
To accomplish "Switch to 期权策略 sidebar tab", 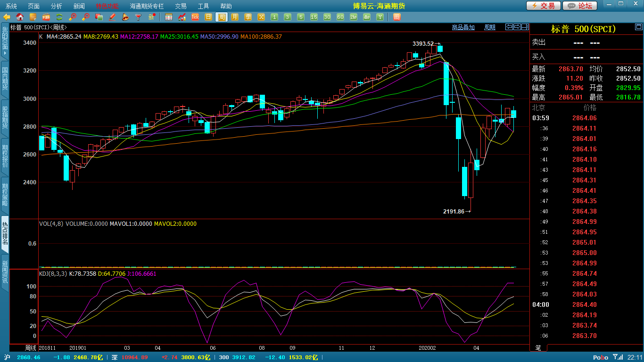I will click(x=5, y=195).
